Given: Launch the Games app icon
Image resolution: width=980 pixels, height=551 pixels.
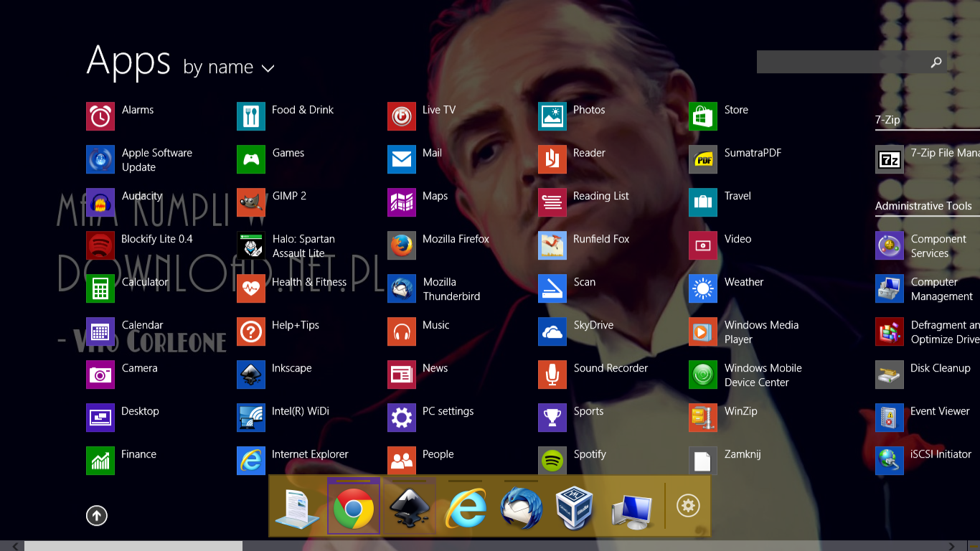Looking at the screenshot, I should 251,159.
